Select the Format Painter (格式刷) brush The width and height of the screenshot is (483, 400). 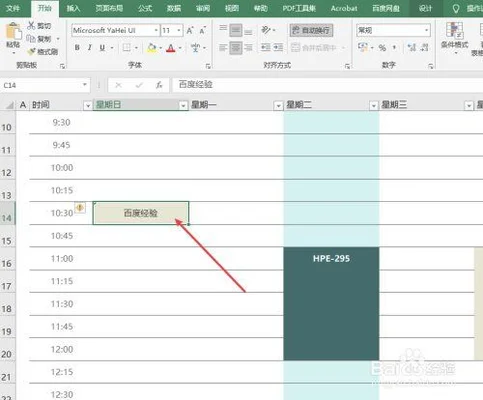point(31,52)
